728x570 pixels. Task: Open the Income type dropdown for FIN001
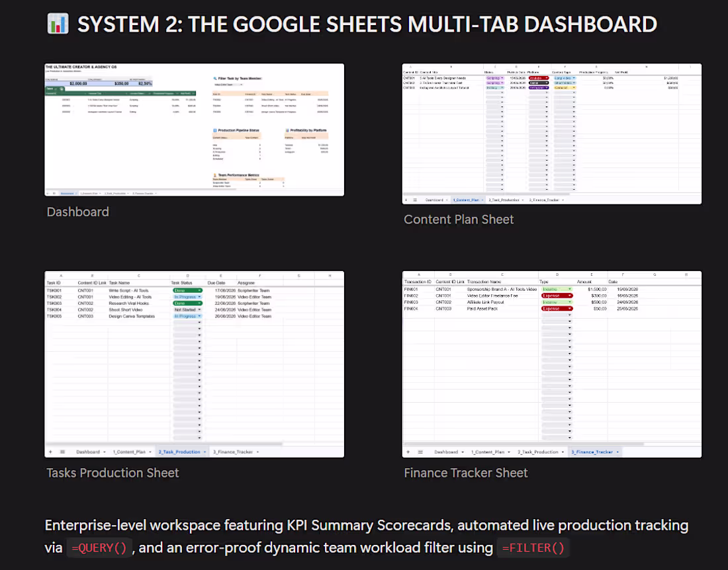coord(557,289)
